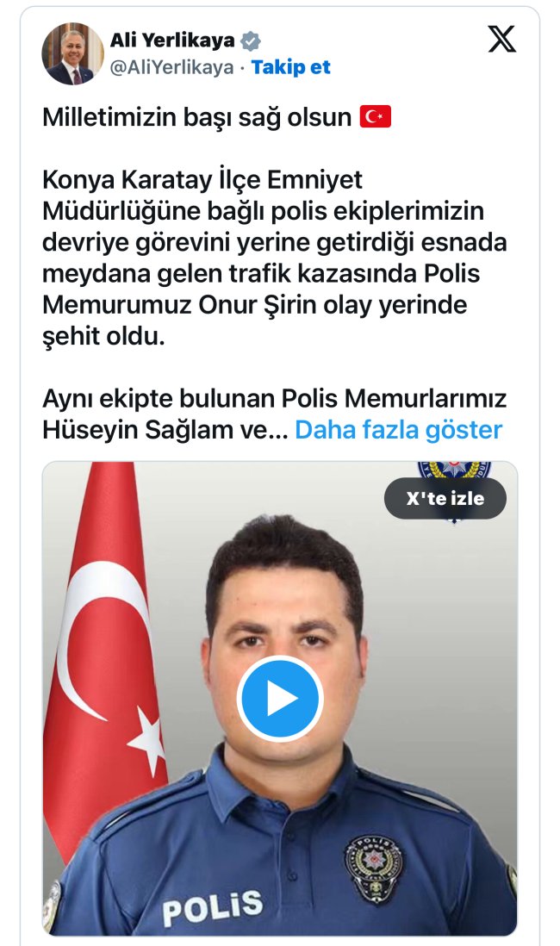Select the Ali Yerlikaya display name

[x=172, y=40]
